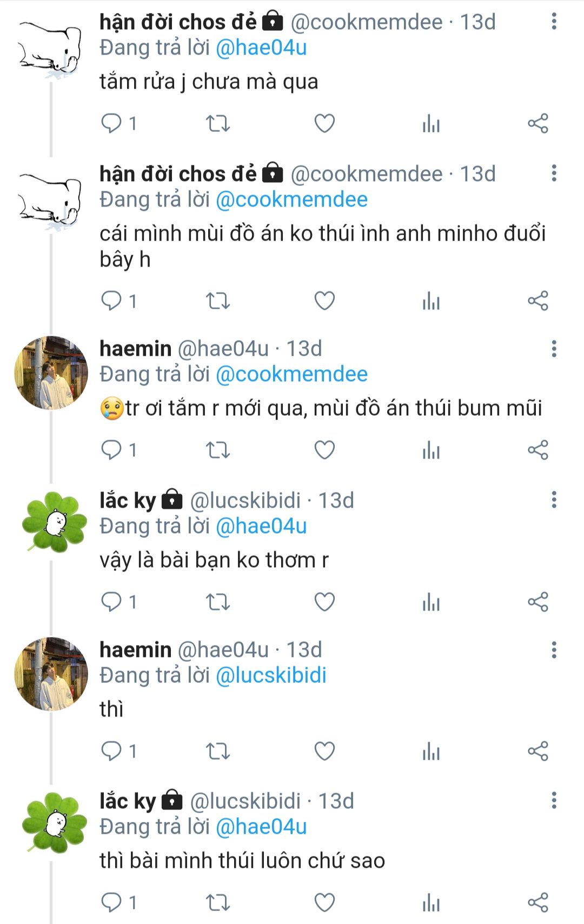Open more options on first cookmemdee tweet
584x924 pixels.
tap(554, 22)
